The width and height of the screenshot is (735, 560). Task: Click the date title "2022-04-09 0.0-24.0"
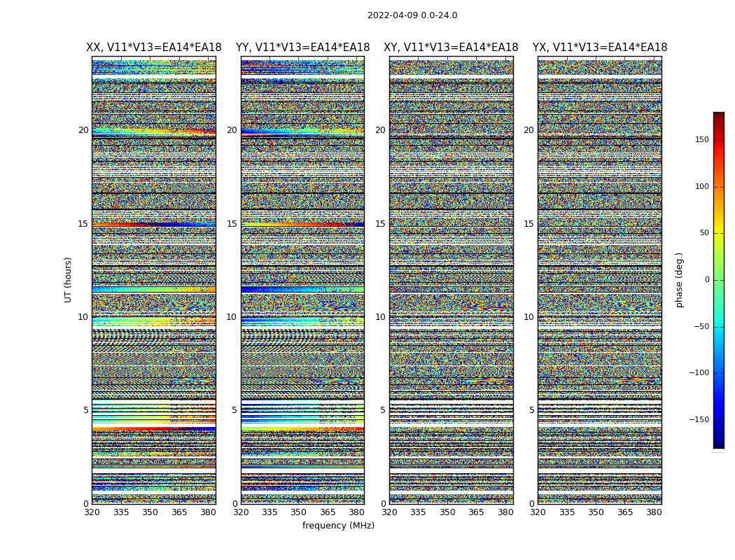[x=412, y=15]
